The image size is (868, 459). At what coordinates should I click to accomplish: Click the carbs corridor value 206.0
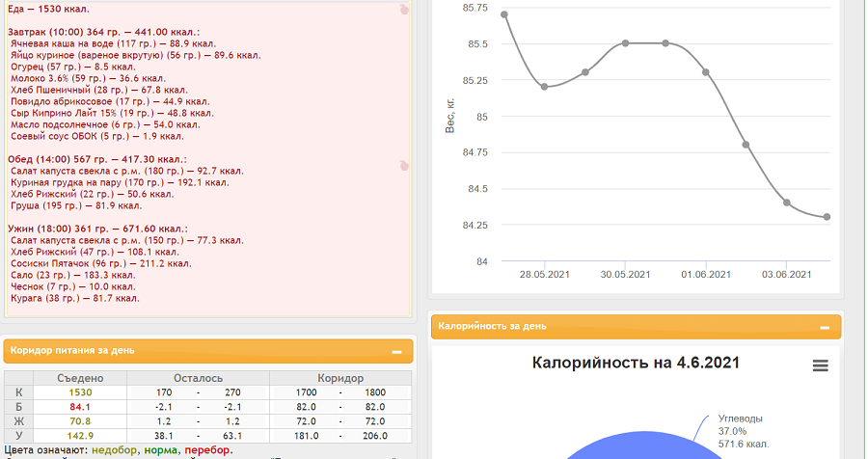tap(375, 436)
